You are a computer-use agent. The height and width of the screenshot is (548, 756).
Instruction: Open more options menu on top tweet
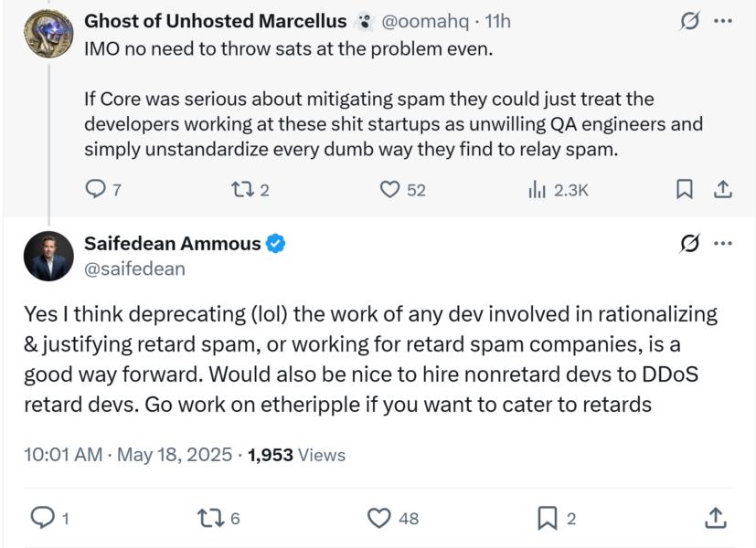tap(723, 21)
